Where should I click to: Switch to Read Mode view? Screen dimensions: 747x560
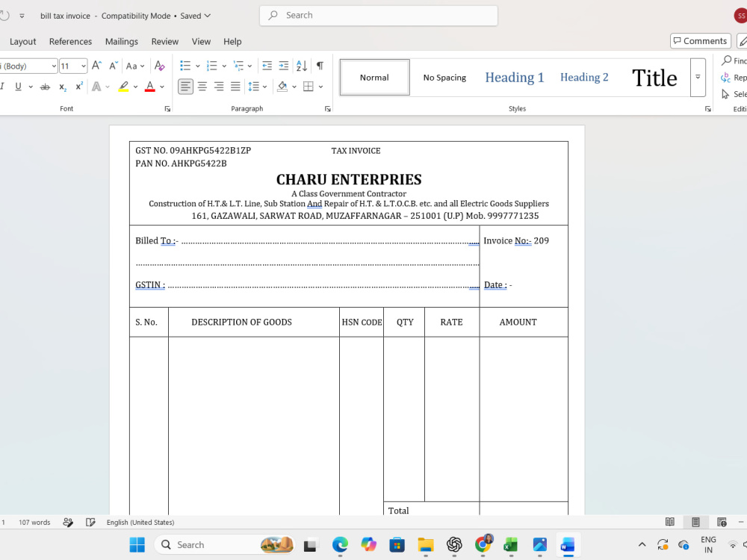[x=670, y=523]
